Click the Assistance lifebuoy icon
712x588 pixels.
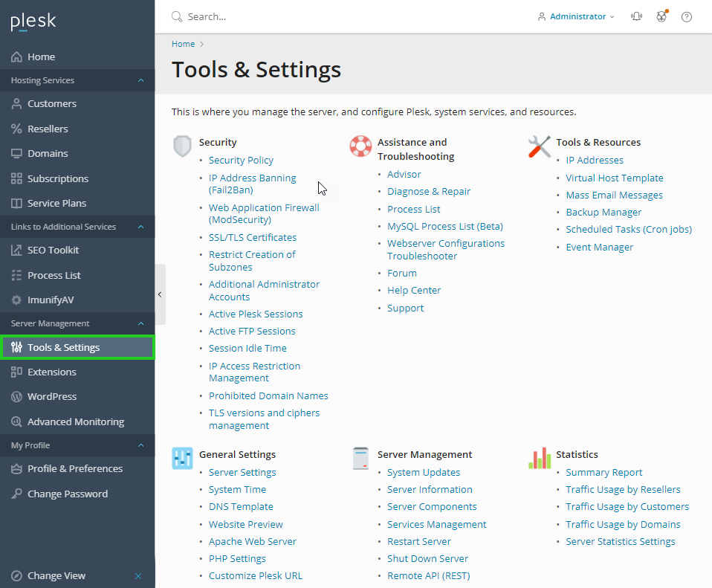(x=360, y=146)
